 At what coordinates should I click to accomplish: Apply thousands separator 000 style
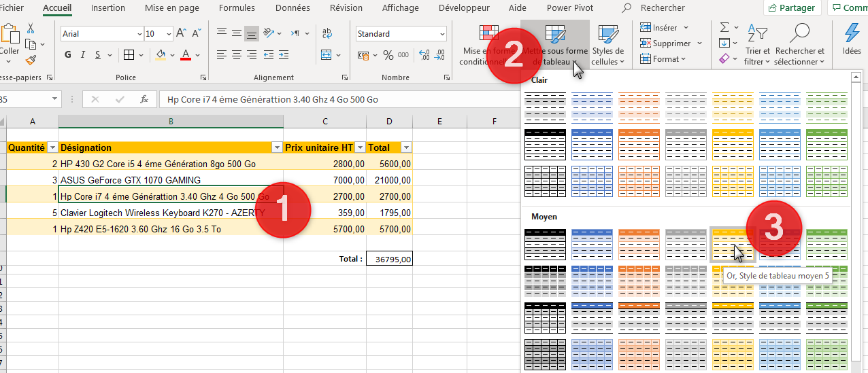tap(405, 55)
